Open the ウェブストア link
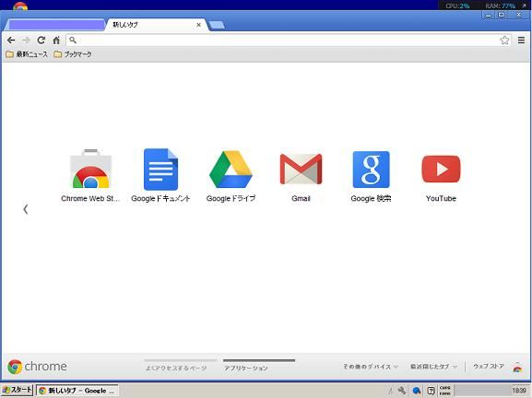 [x=489, y=366]
